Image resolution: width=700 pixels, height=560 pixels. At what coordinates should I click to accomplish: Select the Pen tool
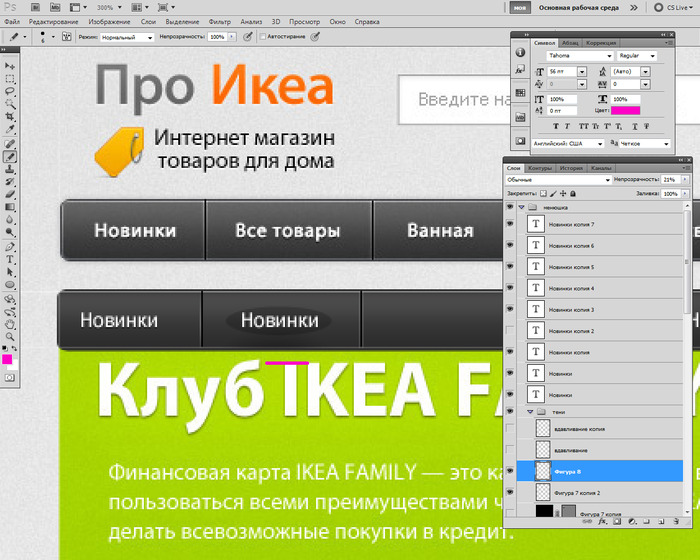click(9, 247)
